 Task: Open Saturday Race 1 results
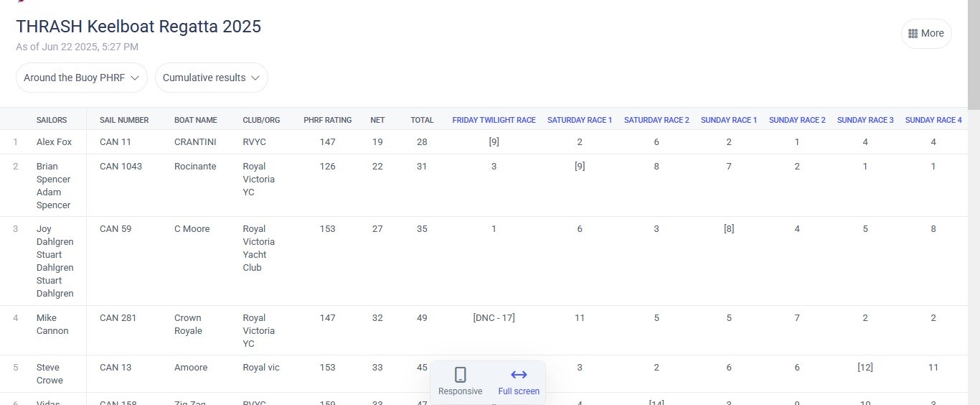(x=580, y=120)
